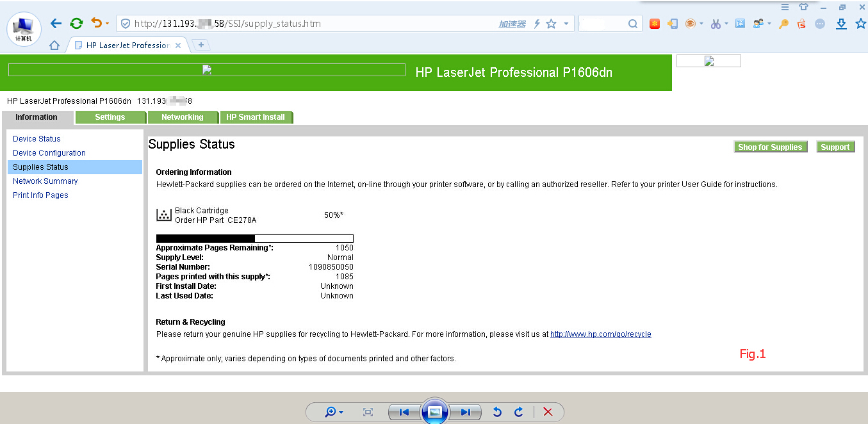Click the translate icon in the toolbar

coord(740,24)
